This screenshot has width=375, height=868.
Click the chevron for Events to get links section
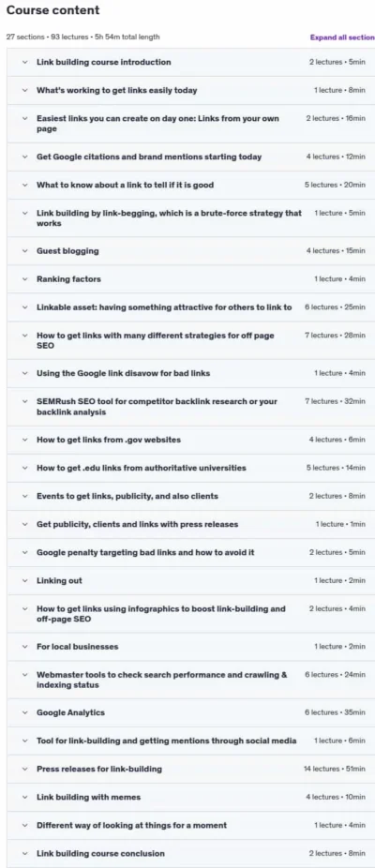24,496
